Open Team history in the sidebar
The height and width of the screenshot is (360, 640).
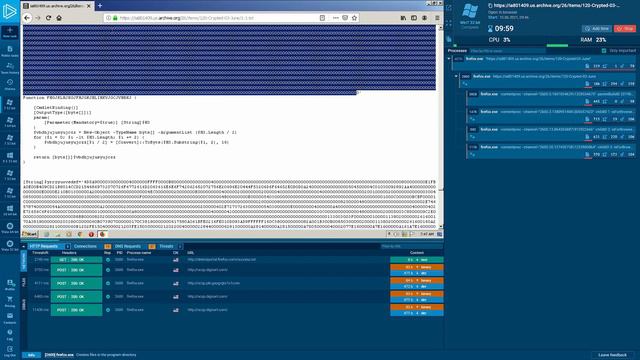tap(10, 68)
